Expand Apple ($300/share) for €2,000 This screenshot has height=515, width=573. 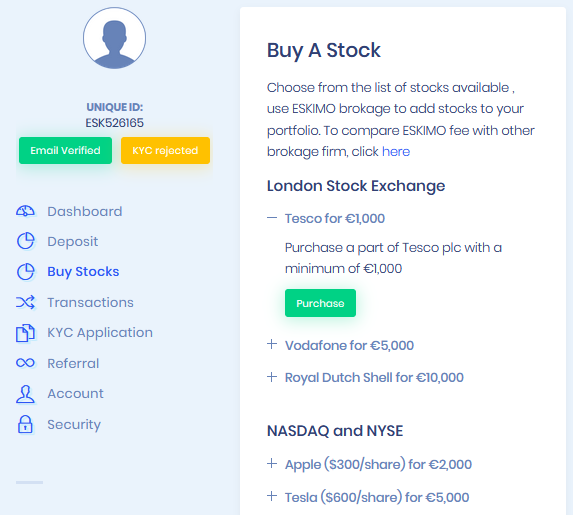(272, 463)
